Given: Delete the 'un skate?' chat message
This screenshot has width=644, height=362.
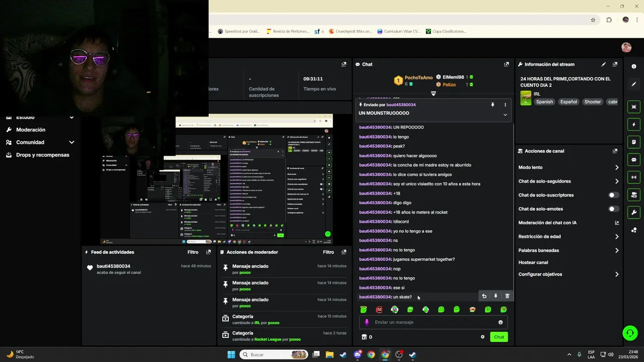Looking at the screenshot, I should pos(507,296).
